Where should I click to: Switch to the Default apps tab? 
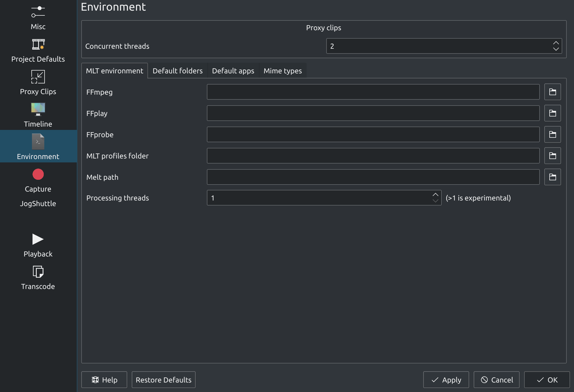(x=233, y=71)
